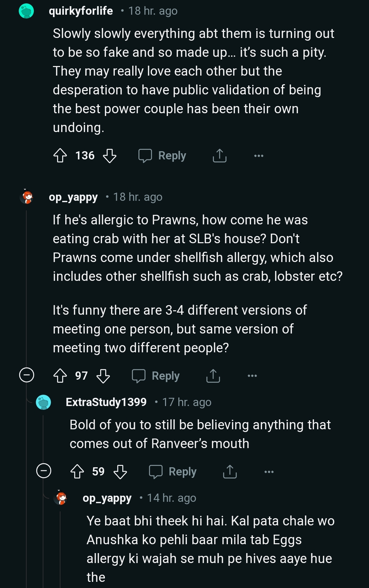Reply to quirkyforlife's comment

pos(163,156)
